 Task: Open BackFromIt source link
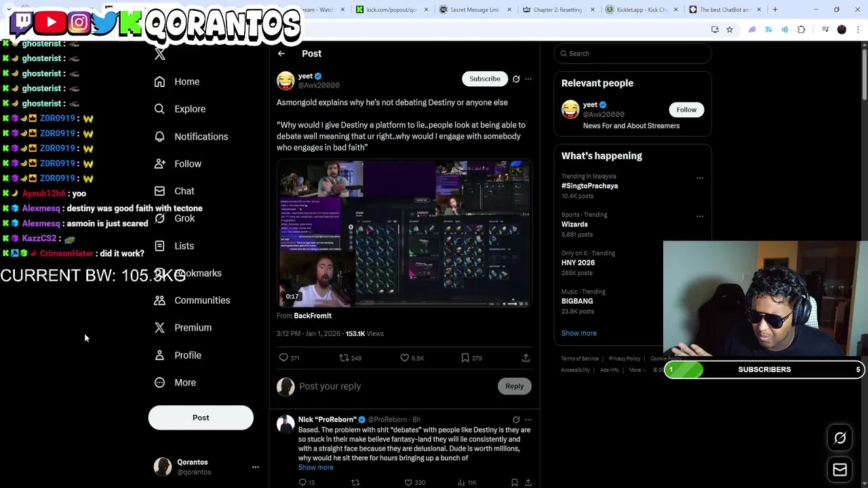313,316
